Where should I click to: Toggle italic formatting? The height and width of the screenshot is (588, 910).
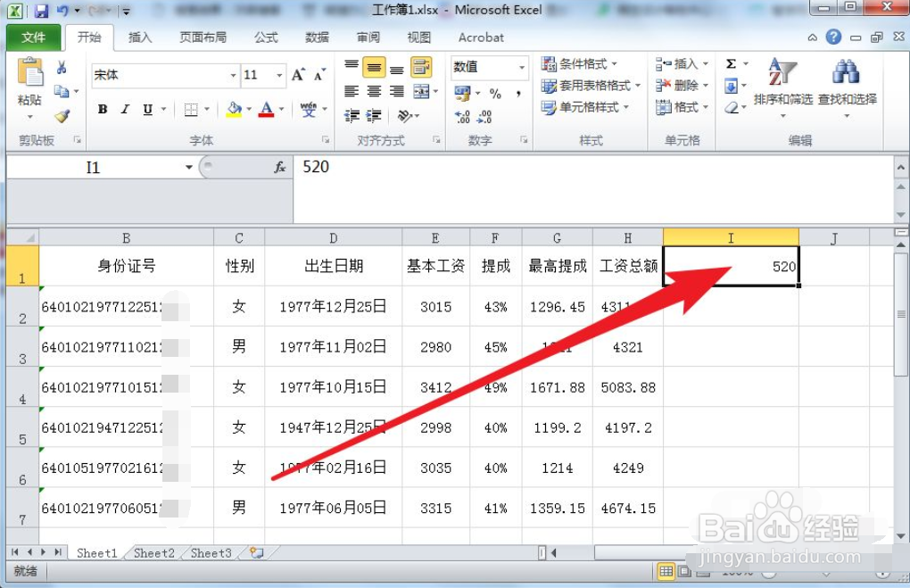tap(124, 108)
